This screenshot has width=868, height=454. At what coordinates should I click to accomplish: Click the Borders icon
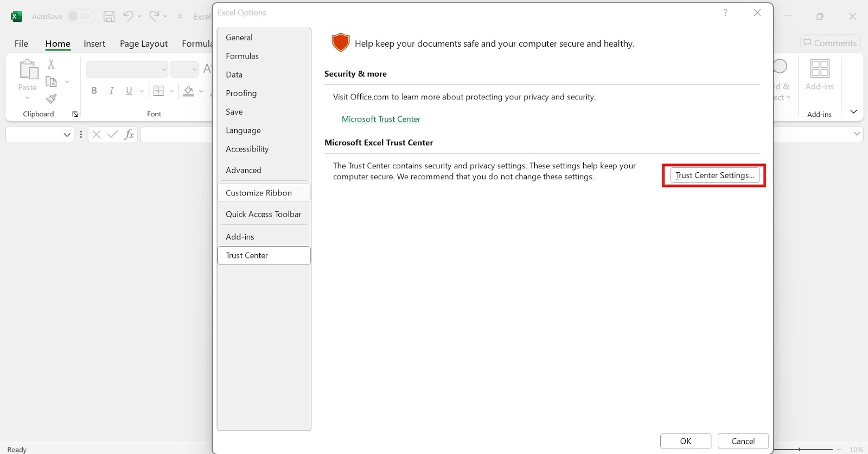tap(158, 91)
